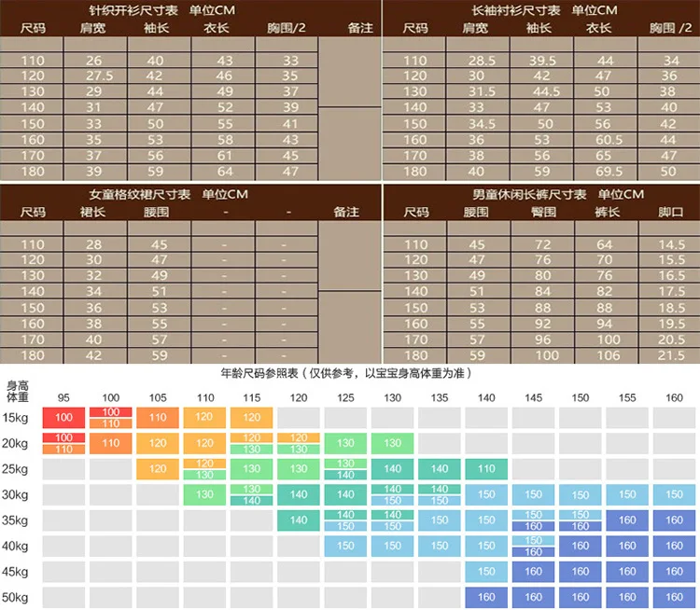This screenshot has height=610, width=700.
Task: Click 胸围/2 header in cardigan table
Action: click(x=287, y=28)
